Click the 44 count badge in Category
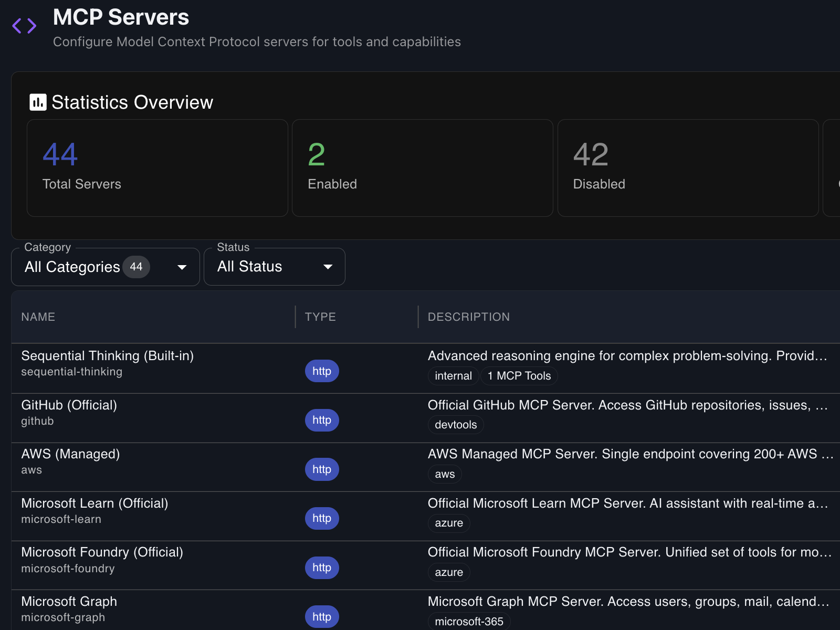This screenshot has width=840, height=630. pyautogui.click(x=136, y=267)
